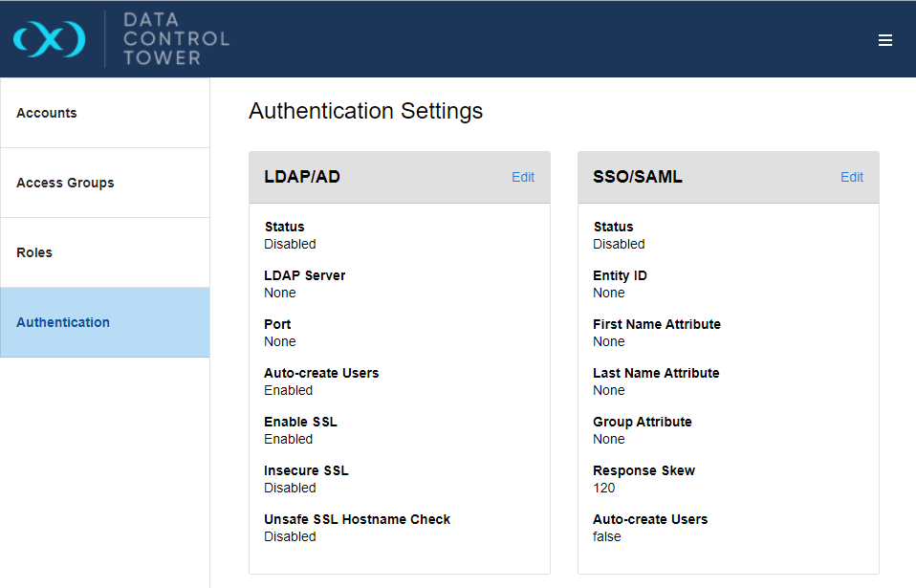Image resolution: width=916 pixels, height=588 pixels.
Task: Navigate to Roles in the sidebar
Action: pos(34,252)
